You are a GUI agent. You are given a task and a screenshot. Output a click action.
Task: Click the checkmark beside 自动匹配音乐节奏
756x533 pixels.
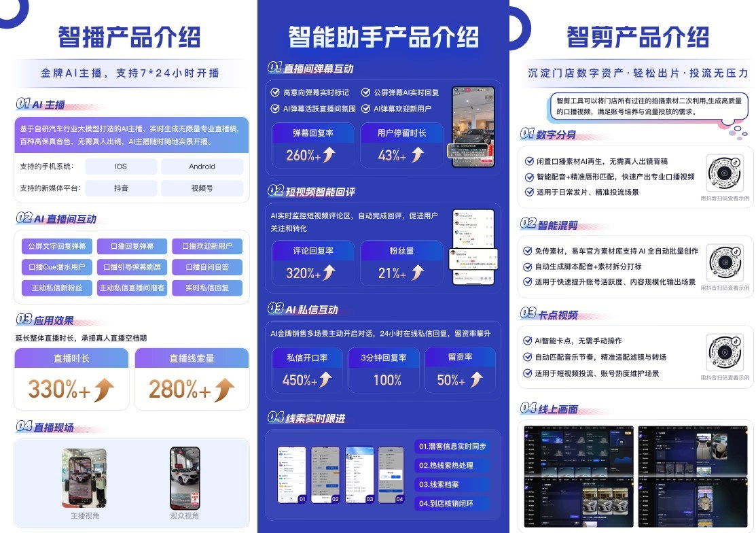[528, 357]
